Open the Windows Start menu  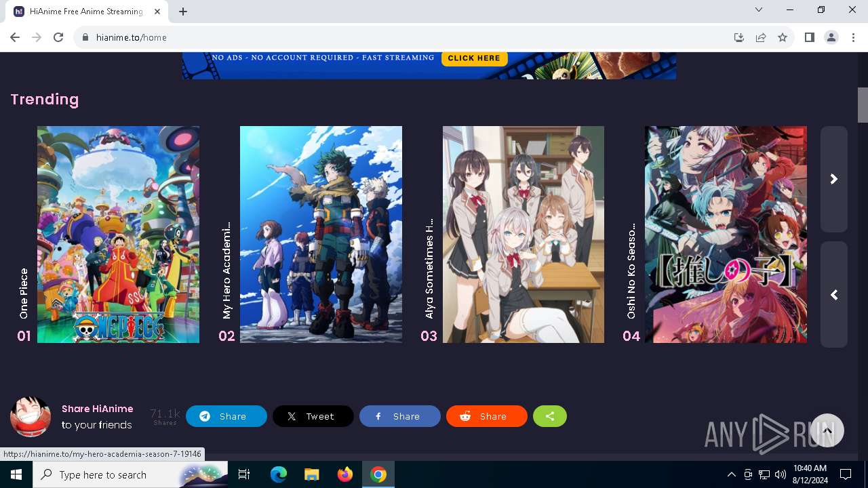[x=16, y=474]
